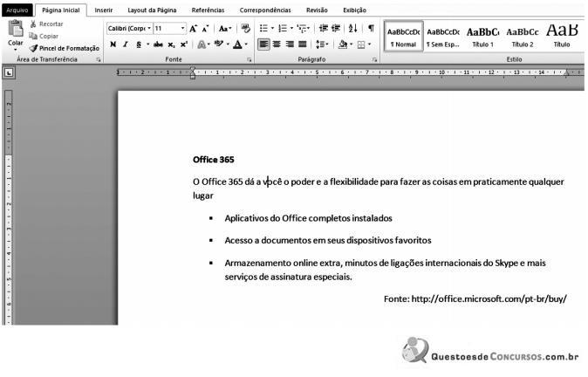This screenshot has width=588, height=377.
Task: Open the Colar options arrow below paste
Action: 16,50
